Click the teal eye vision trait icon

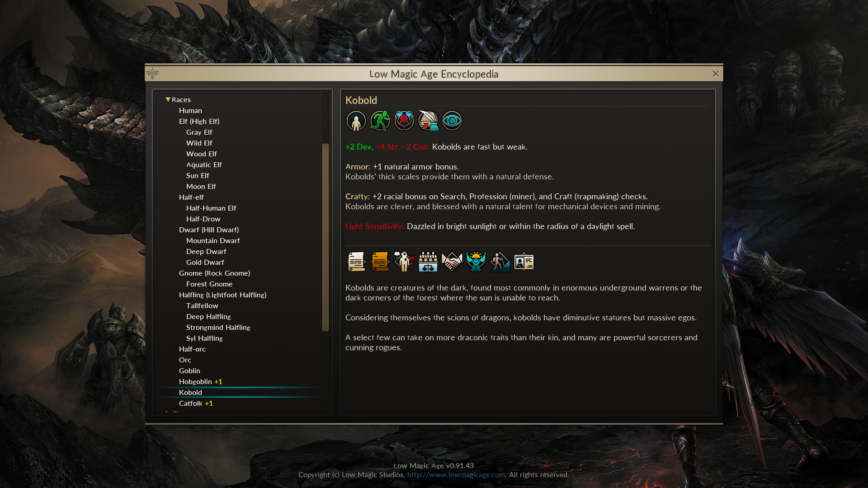pyautogui.click(x=452, y=121)
